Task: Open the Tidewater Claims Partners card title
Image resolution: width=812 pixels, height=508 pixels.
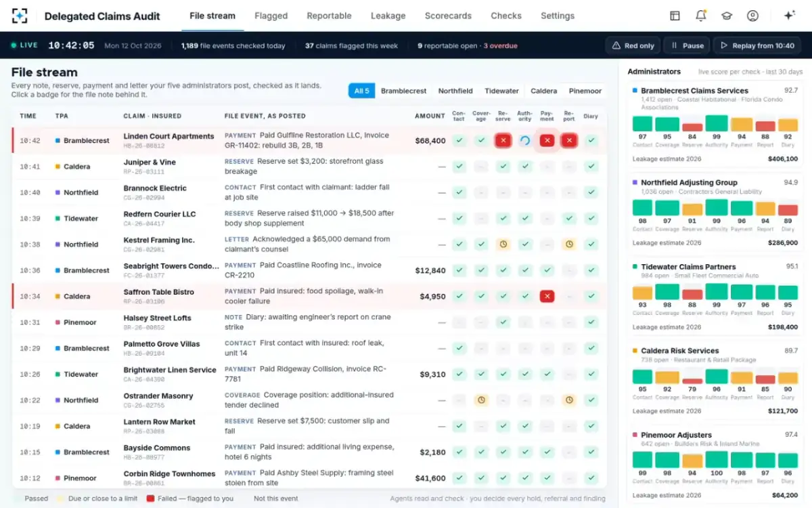Action: click(688, 267)
